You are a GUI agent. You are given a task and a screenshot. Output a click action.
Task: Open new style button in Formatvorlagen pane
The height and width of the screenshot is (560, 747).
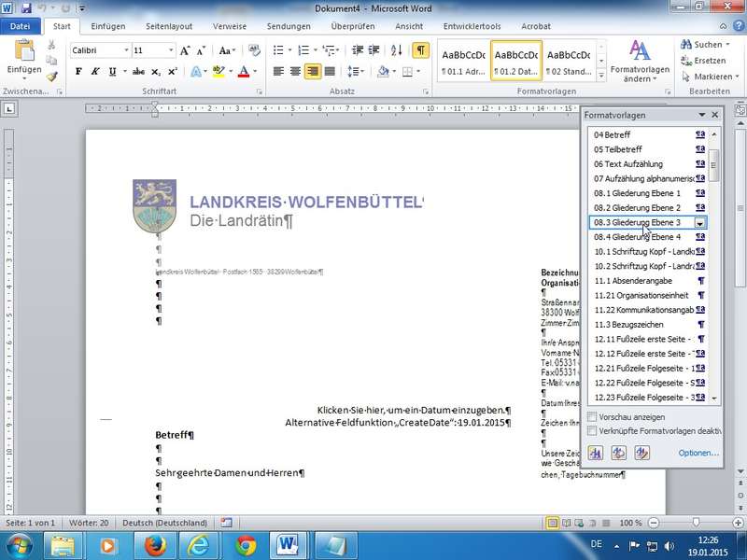[596, 453]
